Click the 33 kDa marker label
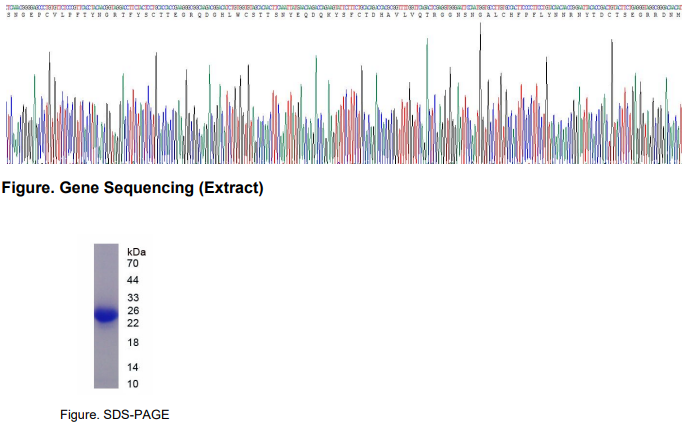This screenshot has height=424, width=686. point(133,299)
